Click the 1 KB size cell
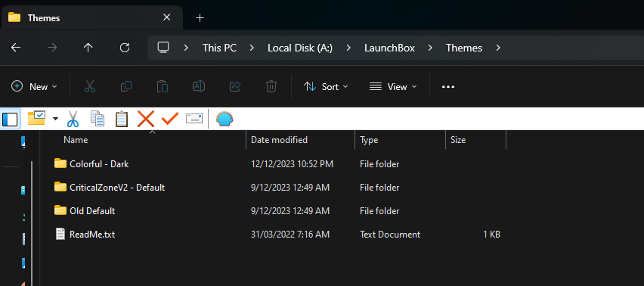Screen dimensions: 644x286 click(491, 235)
